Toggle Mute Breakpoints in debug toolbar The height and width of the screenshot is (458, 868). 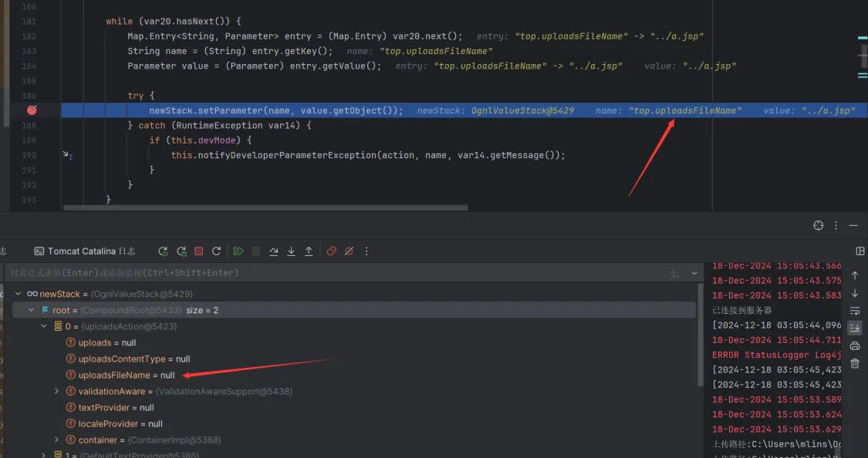[x=349, y=251]
